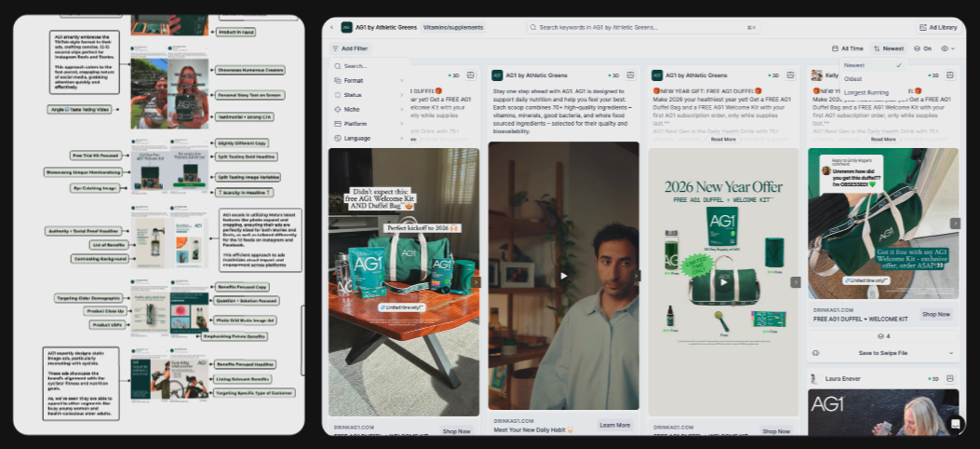Advance carousel on wooden table duffel ad
The width and height of the screenshot is (980, 449).
click(x=476, y=282)
